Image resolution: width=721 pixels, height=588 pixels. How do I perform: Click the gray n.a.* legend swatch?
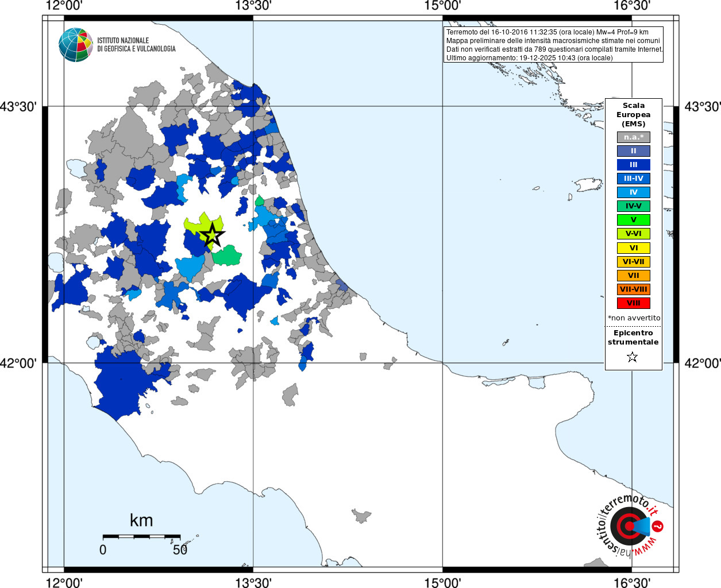(x=633, y=137)
